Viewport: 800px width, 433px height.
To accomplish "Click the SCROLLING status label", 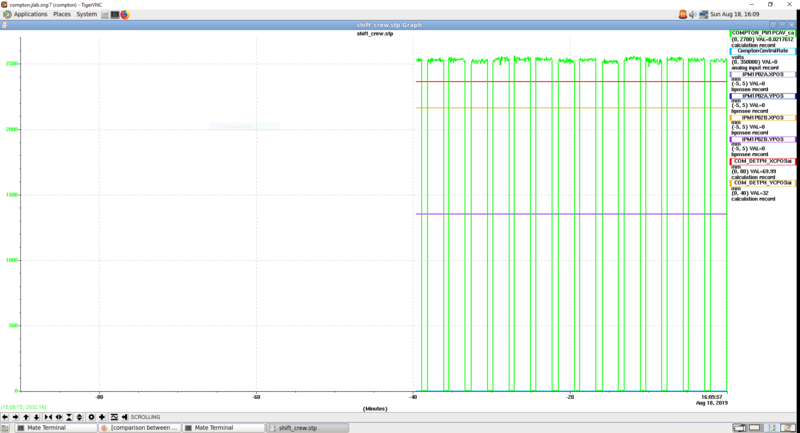I will coord(145,417).
